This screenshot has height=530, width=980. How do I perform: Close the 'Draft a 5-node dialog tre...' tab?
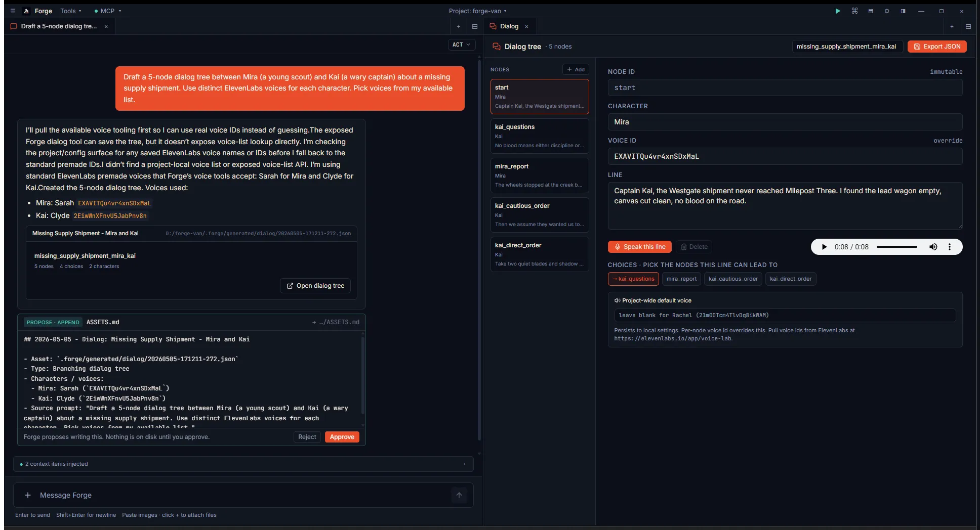(106, 26)
